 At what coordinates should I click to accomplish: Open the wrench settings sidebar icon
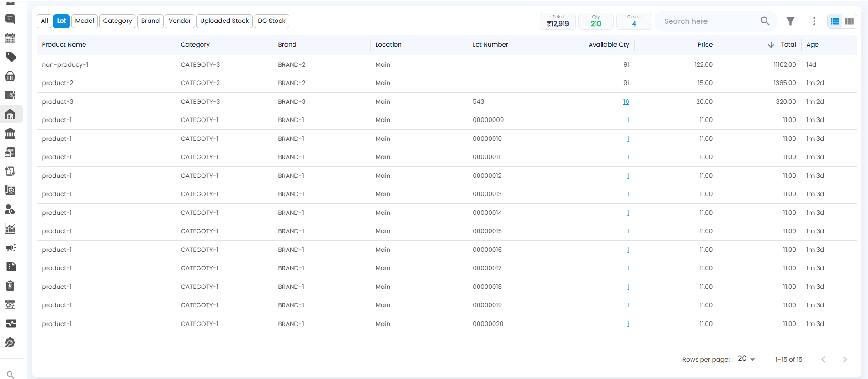(x=10, y=342)
